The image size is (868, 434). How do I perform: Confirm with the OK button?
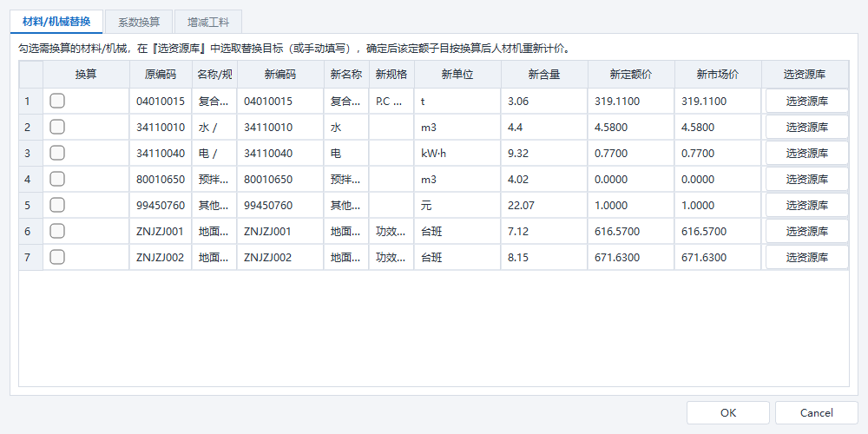point(728,413)
